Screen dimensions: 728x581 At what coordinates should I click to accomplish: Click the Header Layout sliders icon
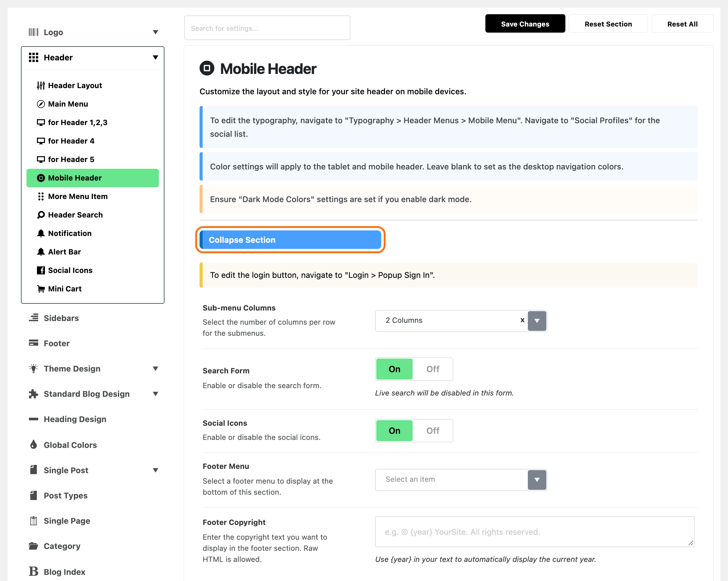tap(41, 85)
